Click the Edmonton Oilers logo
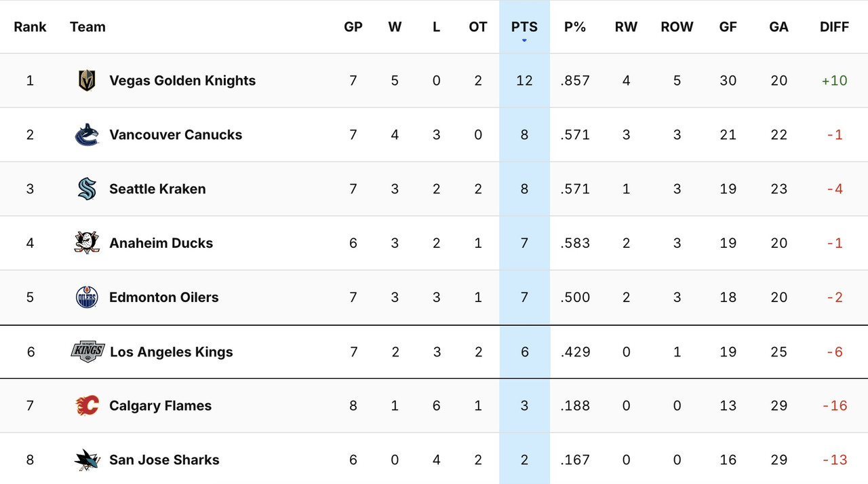 pyautogui.click(x=87, y=297)
